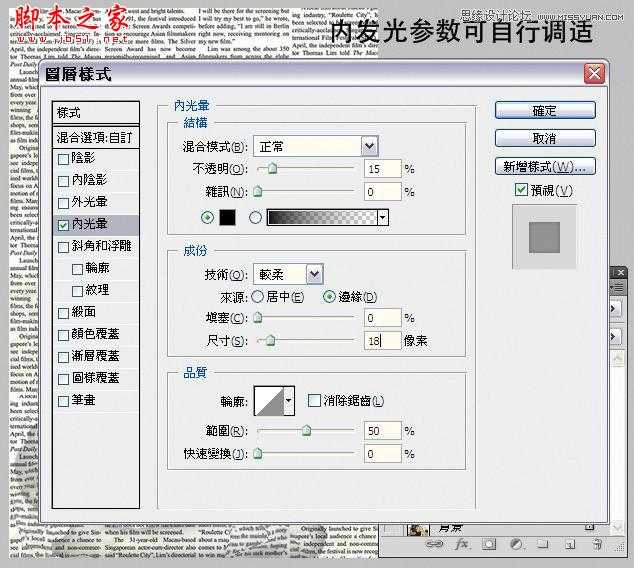The width and height of the screenshot is (634, 568).
Task: Enable the 外光暈 outer glow checkbox
Action: (x=63, y=203)
